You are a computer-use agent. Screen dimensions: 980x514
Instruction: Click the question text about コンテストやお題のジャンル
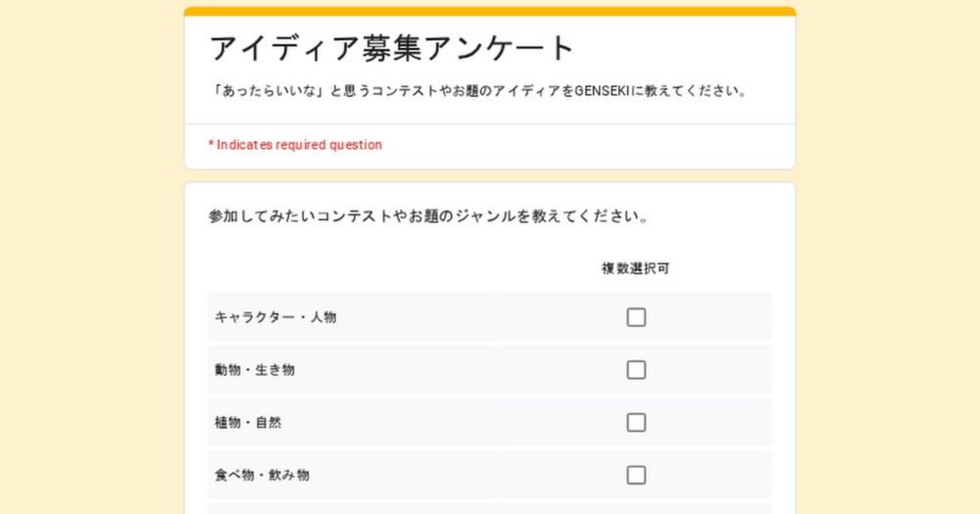pyautogui.click(x=429, y=216)
